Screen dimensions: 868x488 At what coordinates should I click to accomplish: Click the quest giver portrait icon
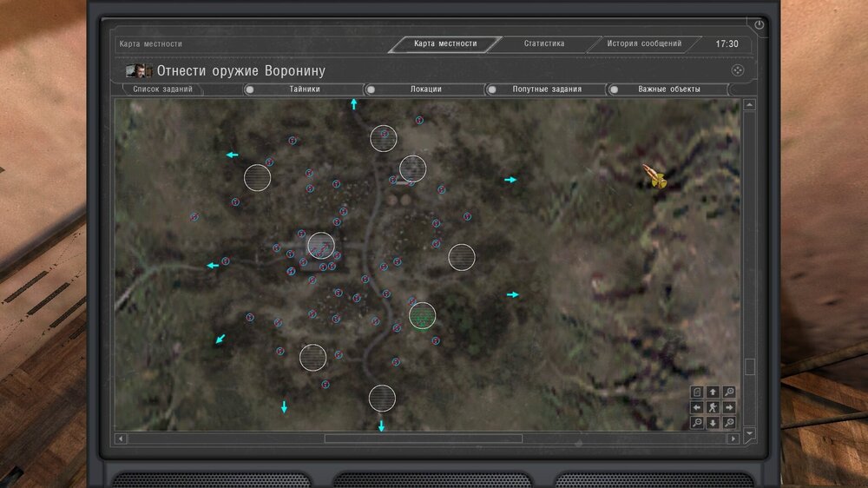(x=138, y=71)
